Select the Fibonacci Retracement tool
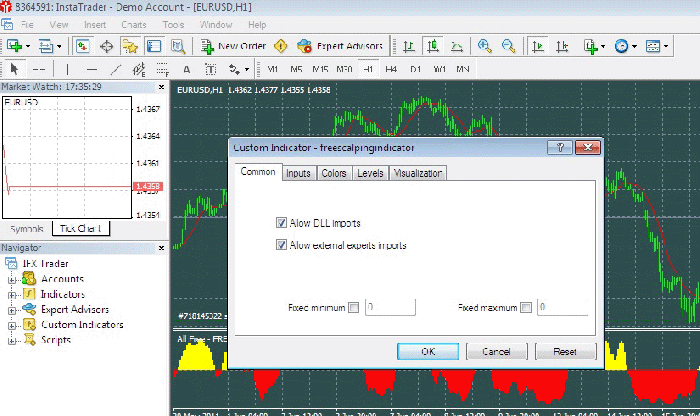Screen dimensions: 700x416 162,69
